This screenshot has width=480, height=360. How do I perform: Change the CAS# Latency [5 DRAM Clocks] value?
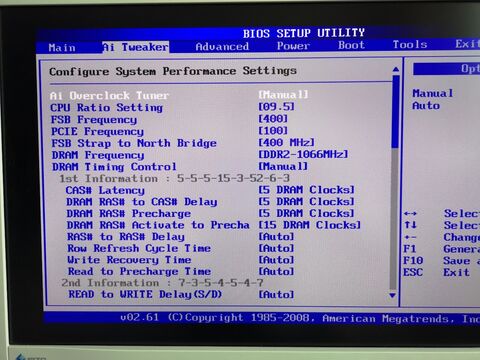(x=307, y=190)
